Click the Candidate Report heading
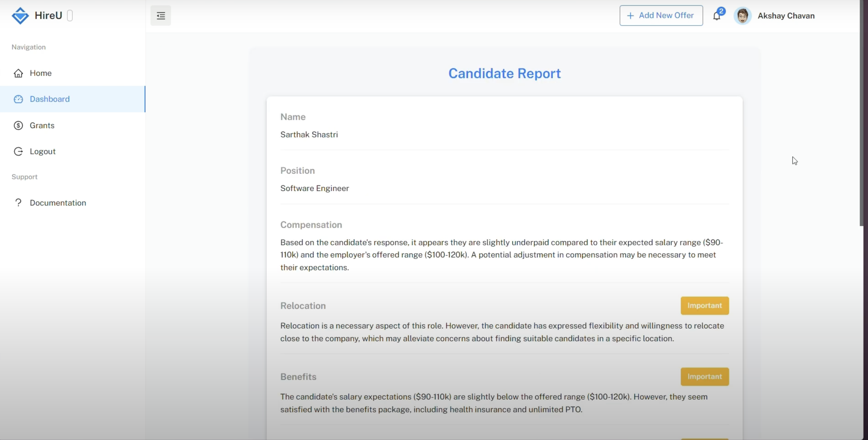This screenshot has height=440, width=868. coord(504,73)
